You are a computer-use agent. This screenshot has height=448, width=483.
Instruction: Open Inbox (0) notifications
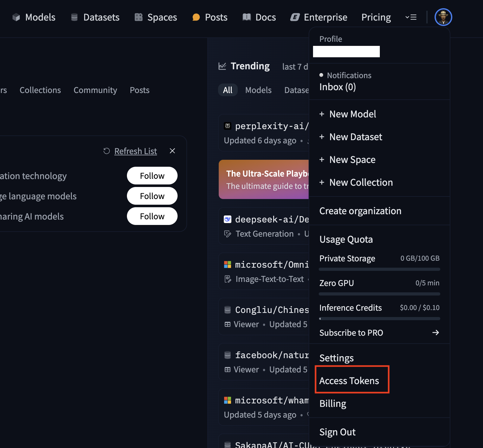(337, 87)
